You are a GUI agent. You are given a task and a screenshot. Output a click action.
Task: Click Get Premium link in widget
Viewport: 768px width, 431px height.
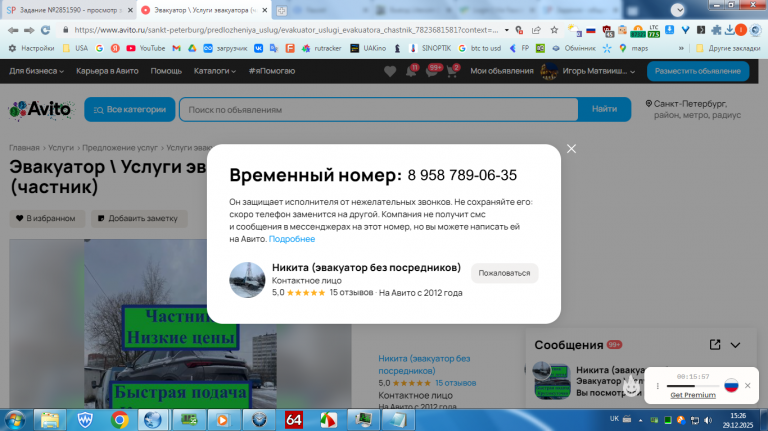click(693, 395)
